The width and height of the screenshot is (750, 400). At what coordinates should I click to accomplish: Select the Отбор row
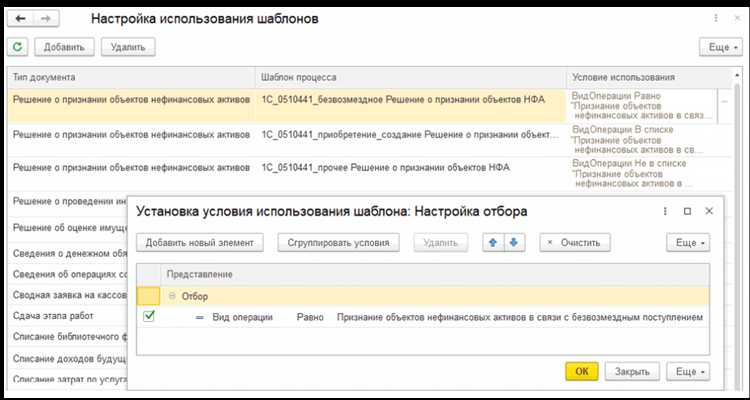point(423,296)
